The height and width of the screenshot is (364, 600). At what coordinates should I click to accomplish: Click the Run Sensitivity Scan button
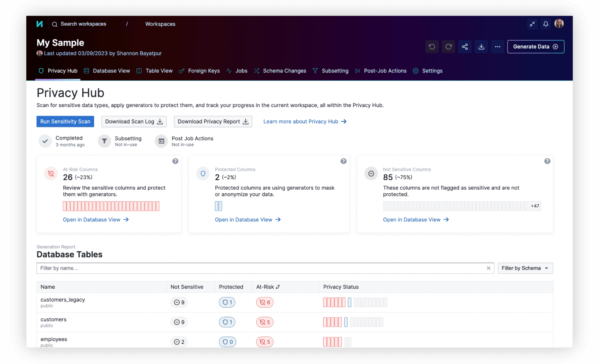(65, 121)
